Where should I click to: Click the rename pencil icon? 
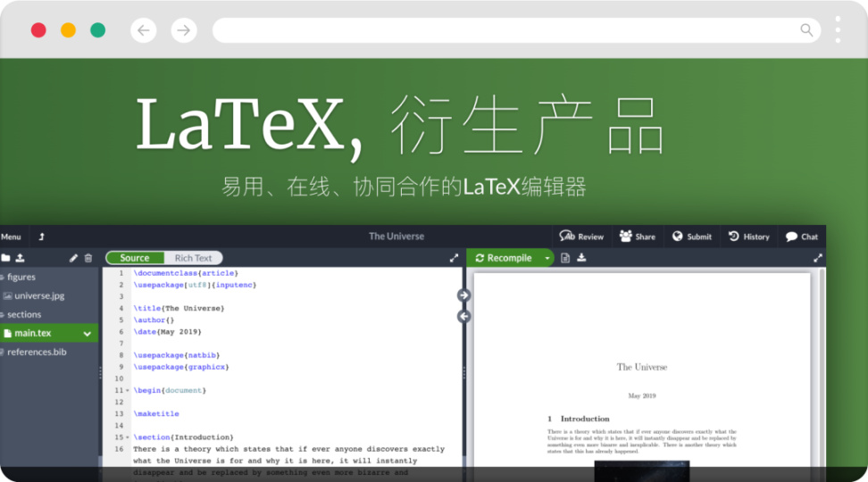[x=73, y=258]
